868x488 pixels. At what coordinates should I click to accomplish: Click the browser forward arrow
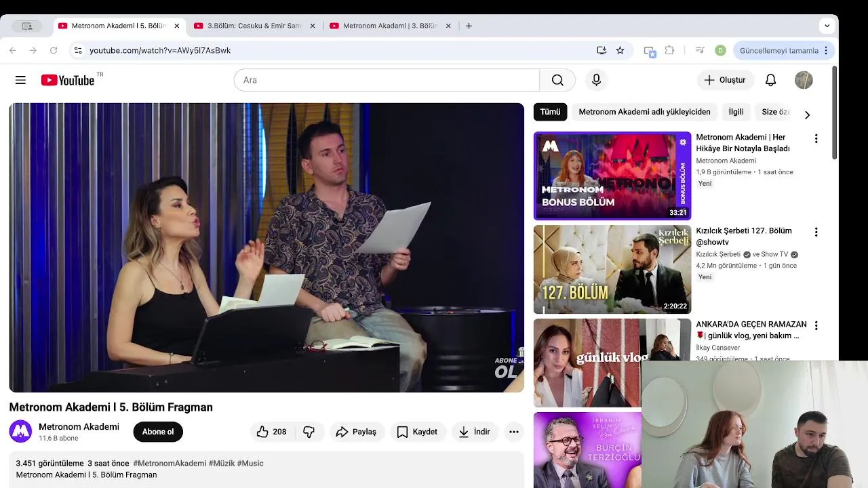click(x=33, y=50)
